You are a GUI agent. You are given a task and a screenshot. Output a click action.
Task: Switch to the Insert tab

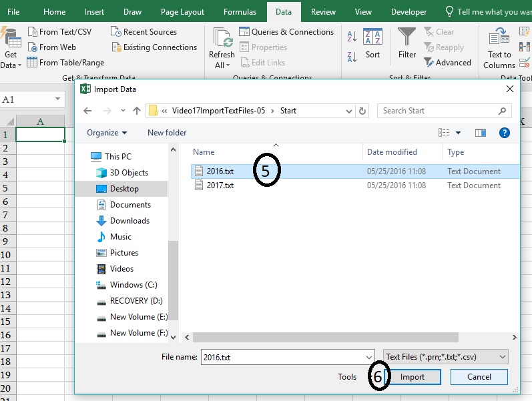[x=94, y=12]
